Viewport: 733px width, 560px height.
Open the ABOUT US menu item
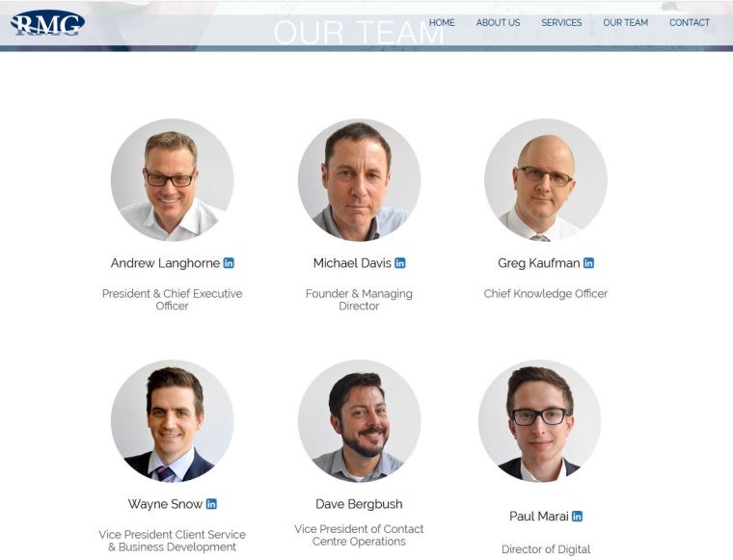point(498,22)
